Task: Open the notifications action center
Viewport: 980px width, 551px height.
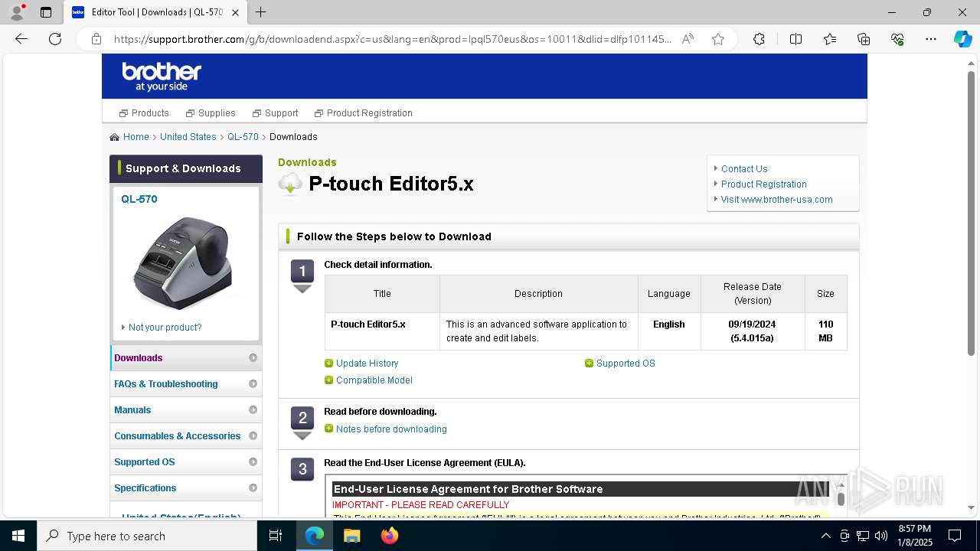Action: click(x=955, y=536)
